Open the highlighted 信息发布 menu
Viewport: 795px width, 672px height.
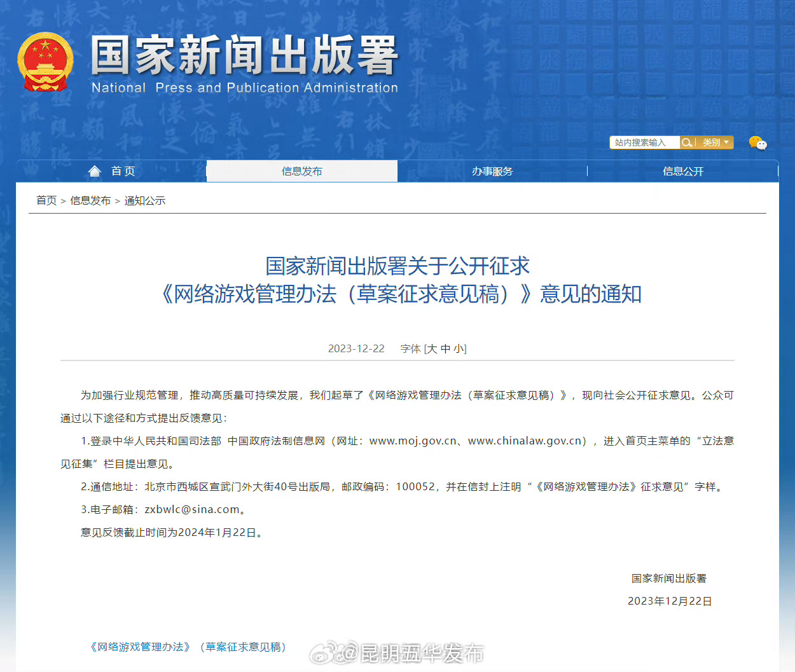click(x=301, y=171)
